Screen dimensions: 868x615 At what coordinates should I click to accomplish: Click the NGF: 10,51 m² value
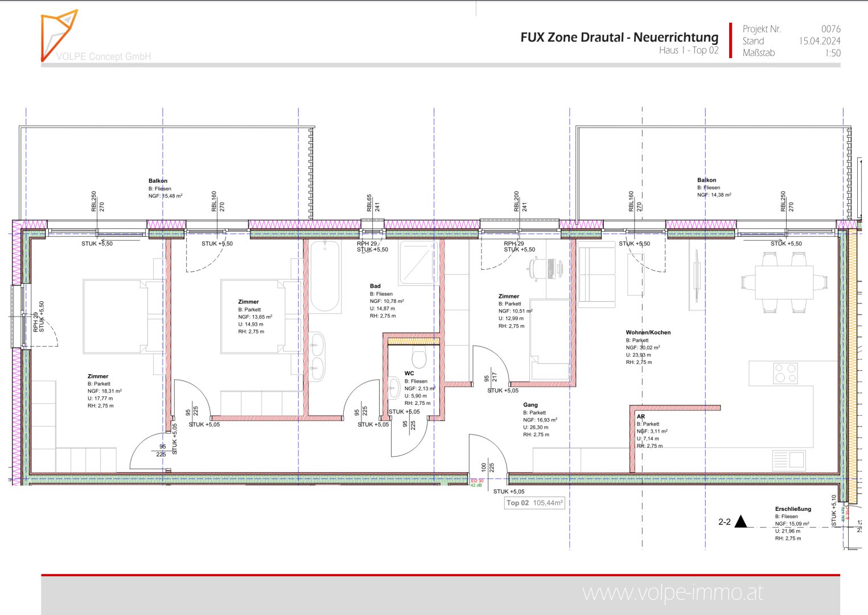(516, 311)
